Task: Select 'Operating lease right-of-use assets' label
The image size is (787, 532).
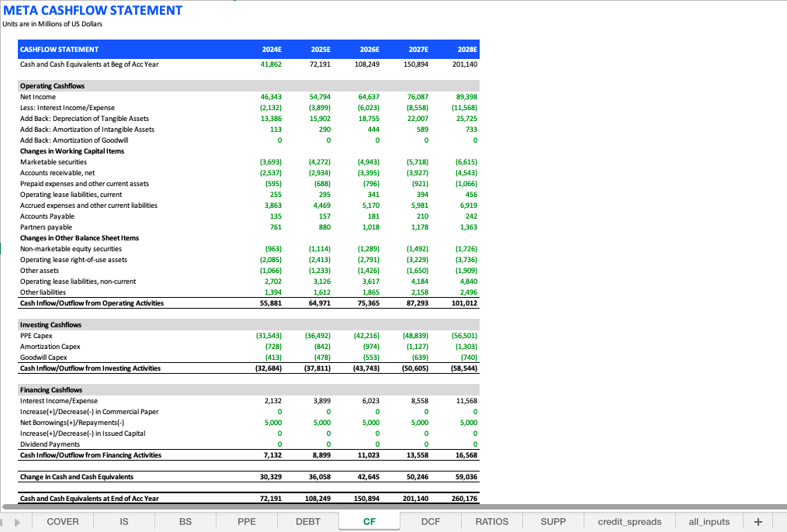Action: [x=74, y=260]
